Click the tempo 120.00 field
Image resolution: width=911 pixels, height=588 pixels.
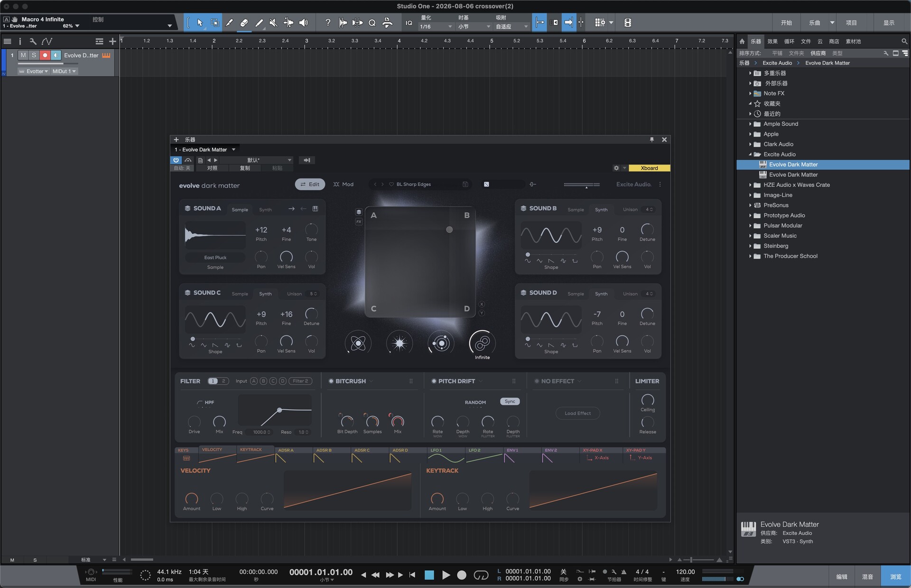[x=685, y=572]
